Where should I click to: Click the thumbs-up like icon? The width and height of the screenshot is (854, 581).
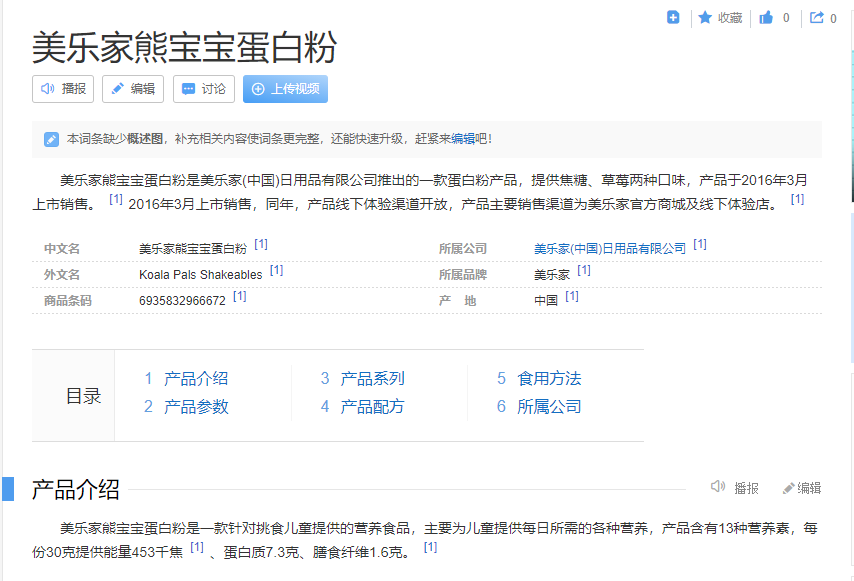(x=766, y=18)
